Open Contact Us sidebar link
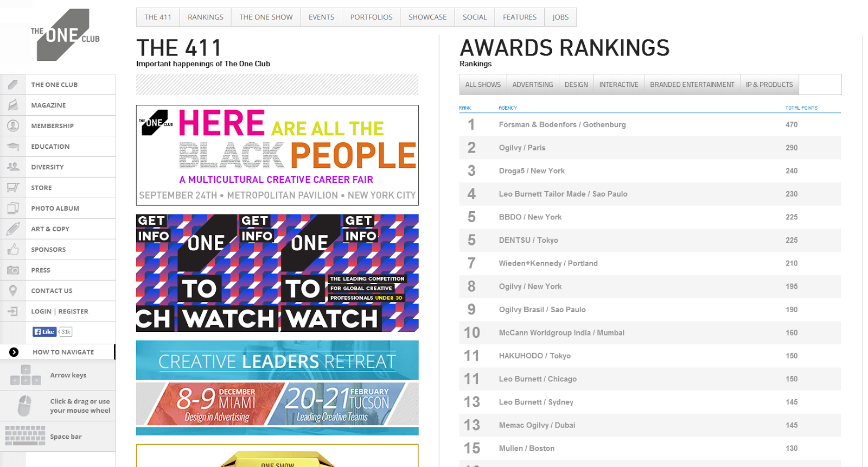868x467 pixels. 52,291
